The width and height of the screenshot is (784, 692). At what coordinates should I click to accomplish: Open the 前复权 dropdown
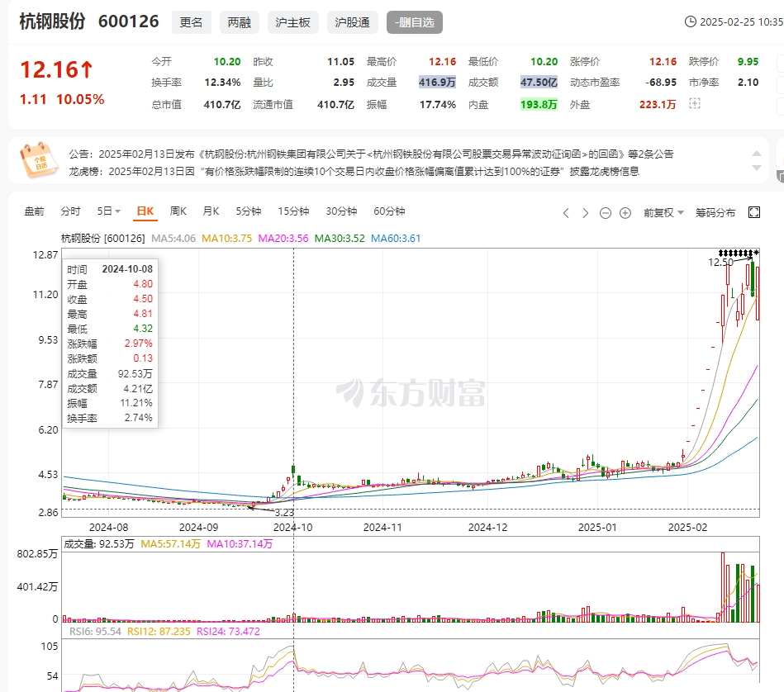click(663, 213)
